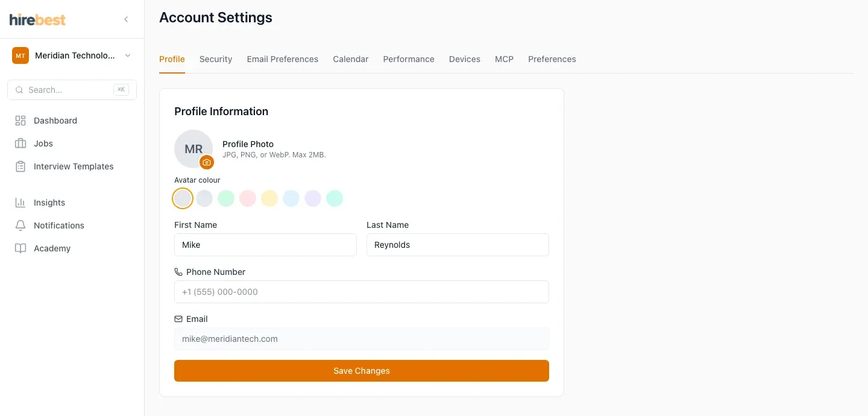Click the Phone Number field
This screenshot has width=868, height=416.
point(362,292)
